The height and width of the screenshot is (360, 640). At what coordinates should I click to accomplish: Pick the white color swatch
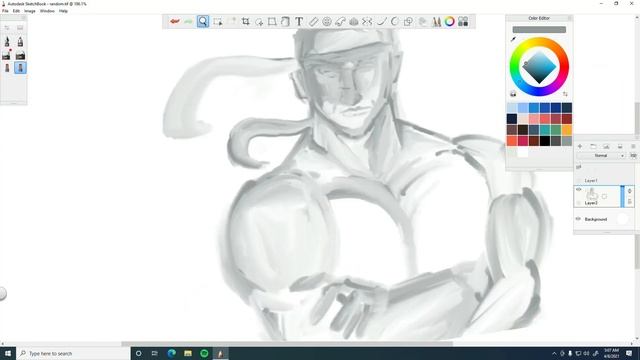[523, 152]
